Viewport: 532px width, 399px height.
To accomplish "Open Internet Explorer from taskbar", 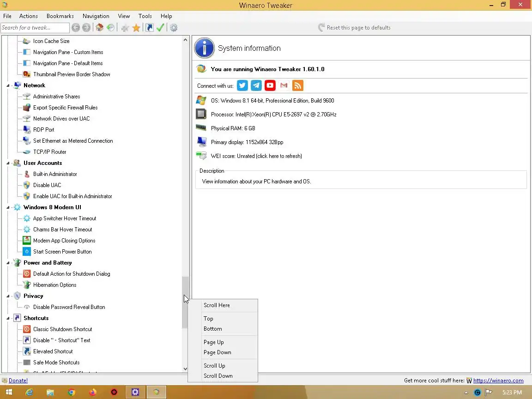I will 29,392.
